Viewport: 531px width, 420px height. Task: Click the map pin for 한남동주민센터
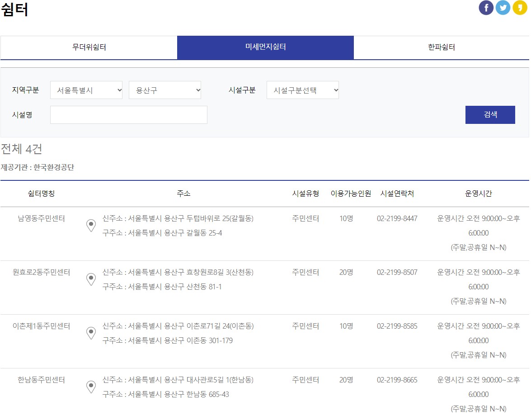coord(91,387)
